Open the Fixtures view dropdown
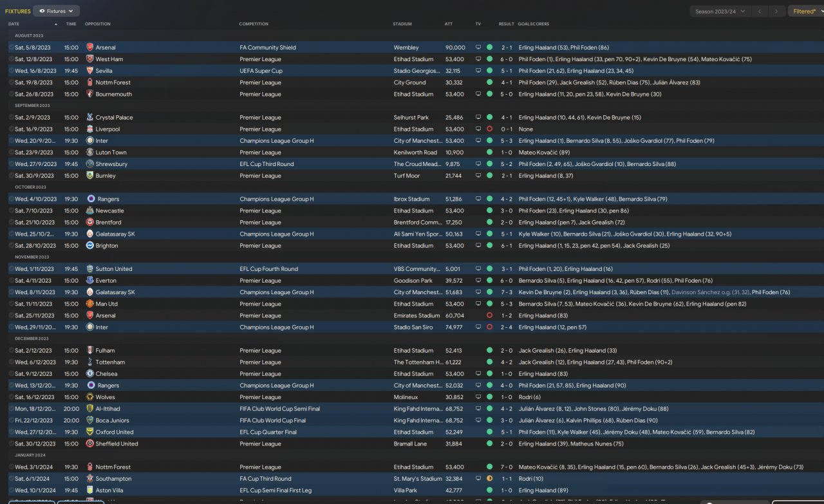Screen dimensions: 824x504 pyautogui.click(x=57, y=11)
